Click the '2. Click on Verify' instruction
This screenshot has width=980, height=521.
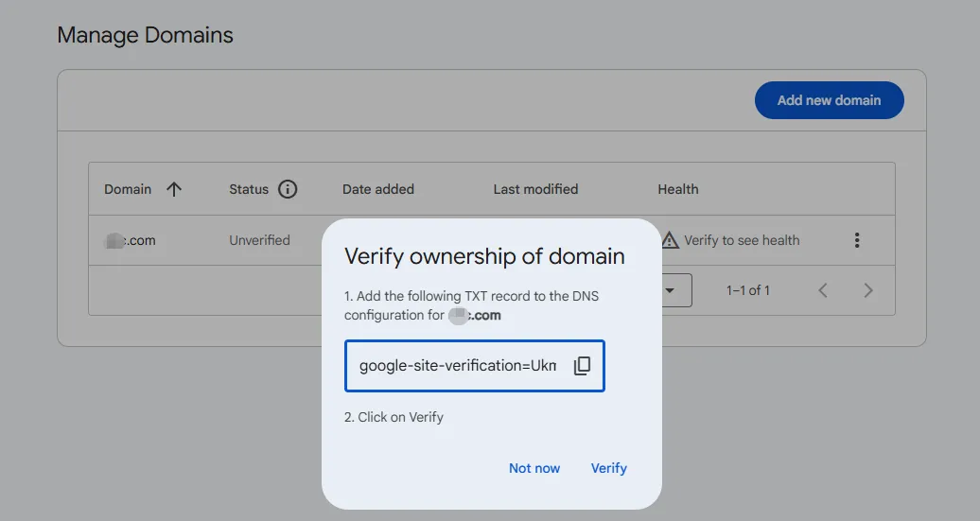[394, 417]
